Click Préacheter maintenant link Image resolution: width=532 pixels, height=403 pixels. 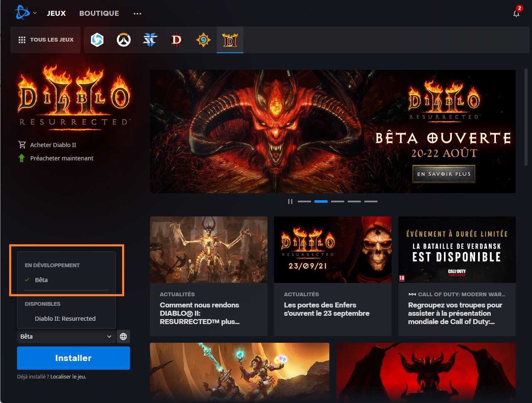[62, 158]
